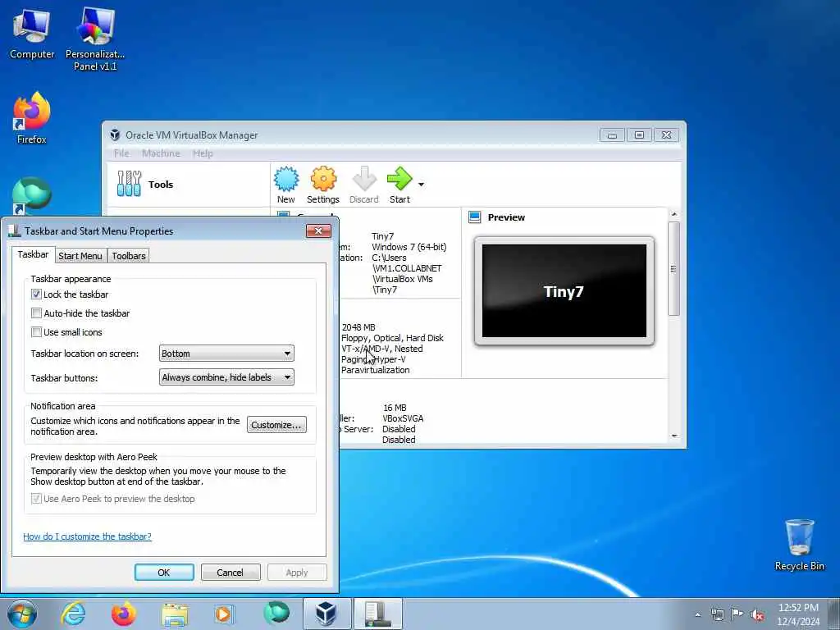Image resolution: width=840 pixels, height=630 pixels.
Task: Open Windows Media Player taskbar icon
Action: [x=223, y=614]
